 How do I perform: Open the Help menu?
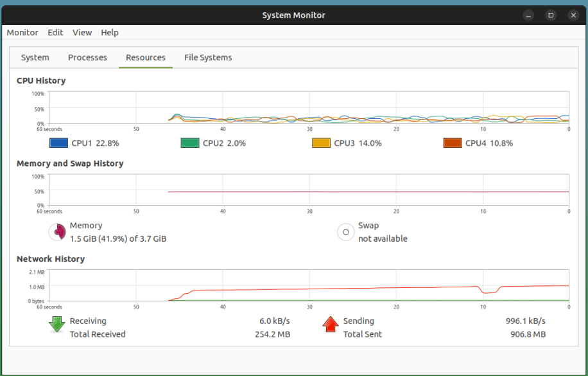110,32
